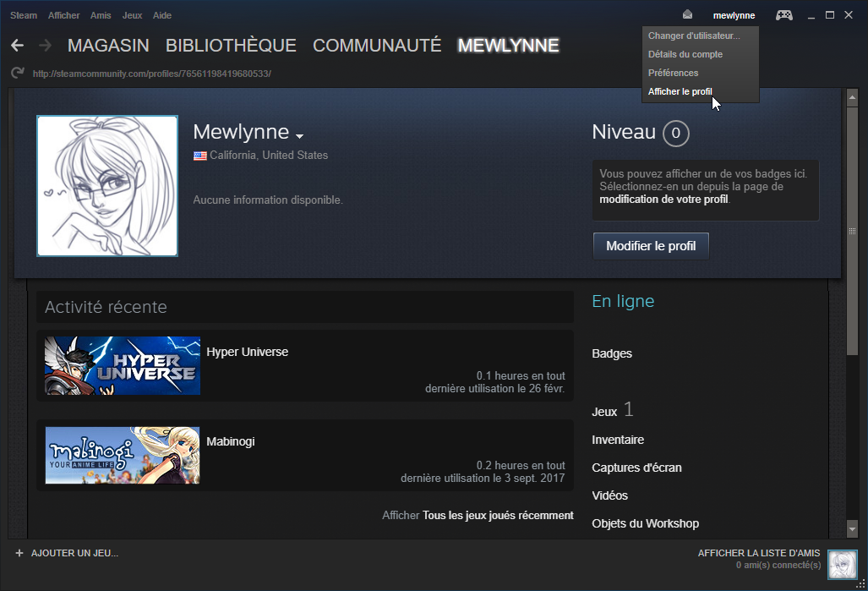Viewport: 868px width, 591px height.
Task: Click the Mabinogi game banner thumbnail
Action: (x=122, y=455)
